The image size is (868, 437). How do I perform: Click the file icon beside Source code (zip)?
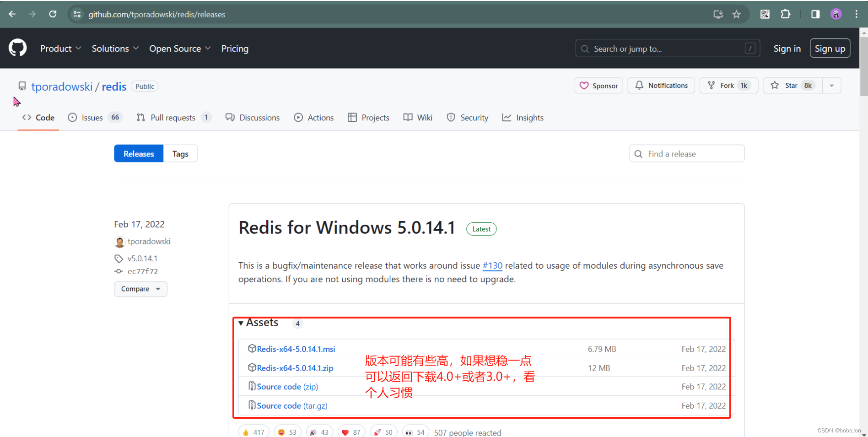pyautogui.click(x=252, y=386)
